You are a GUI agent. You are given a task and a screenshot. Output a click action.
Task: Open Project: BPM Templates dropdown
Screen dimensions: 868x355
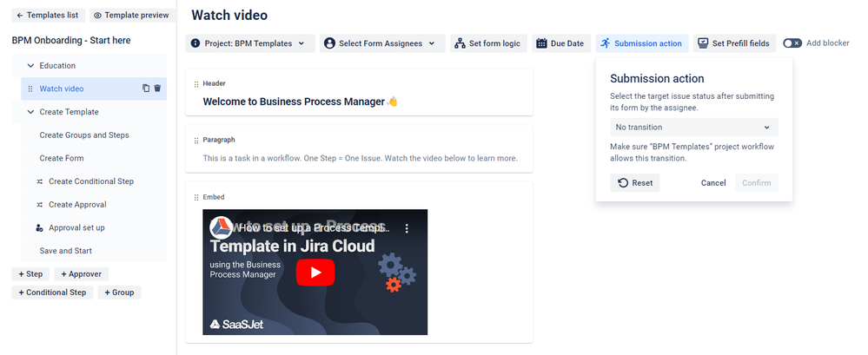click(250, 43)
